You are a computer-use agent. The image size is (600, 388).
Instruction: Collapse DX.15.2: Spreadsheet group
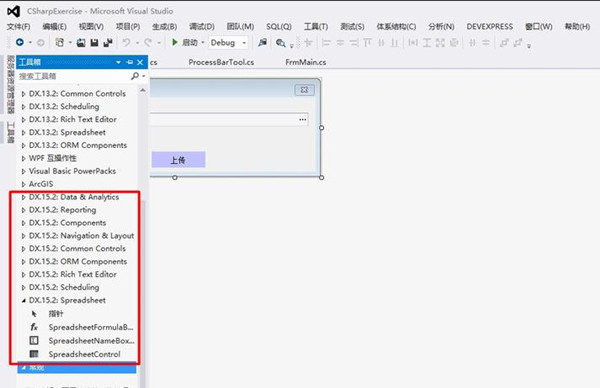pos(23,301)
